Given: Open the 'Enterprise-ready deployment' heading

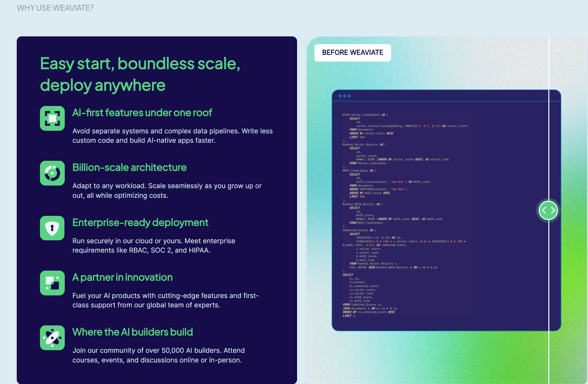Looking at the screenshot, I should 140,223.
